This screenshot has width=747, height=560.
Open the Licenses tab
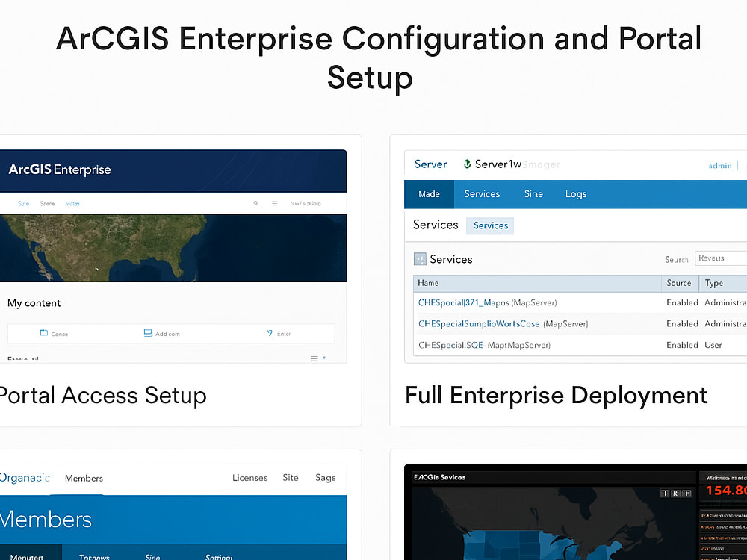pos(250,478)
